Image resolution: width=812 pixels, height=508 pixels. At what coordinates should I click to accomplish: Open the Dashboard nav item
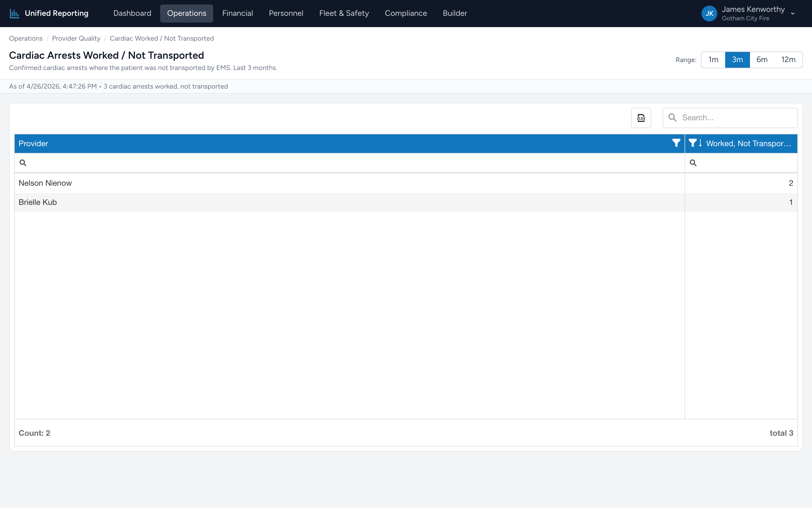132,14
